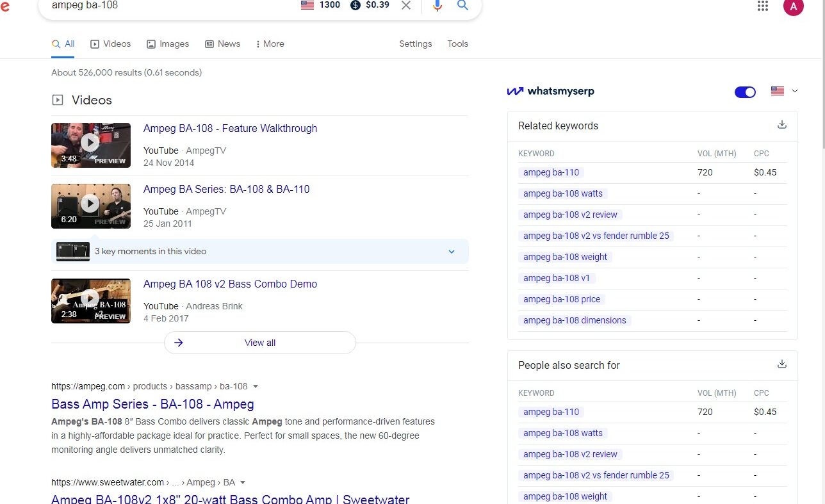This screenshot has width=825, height=504.
Task: Select ampeg ba-108 watts under People also search for
Action: [x=563, y=433]
